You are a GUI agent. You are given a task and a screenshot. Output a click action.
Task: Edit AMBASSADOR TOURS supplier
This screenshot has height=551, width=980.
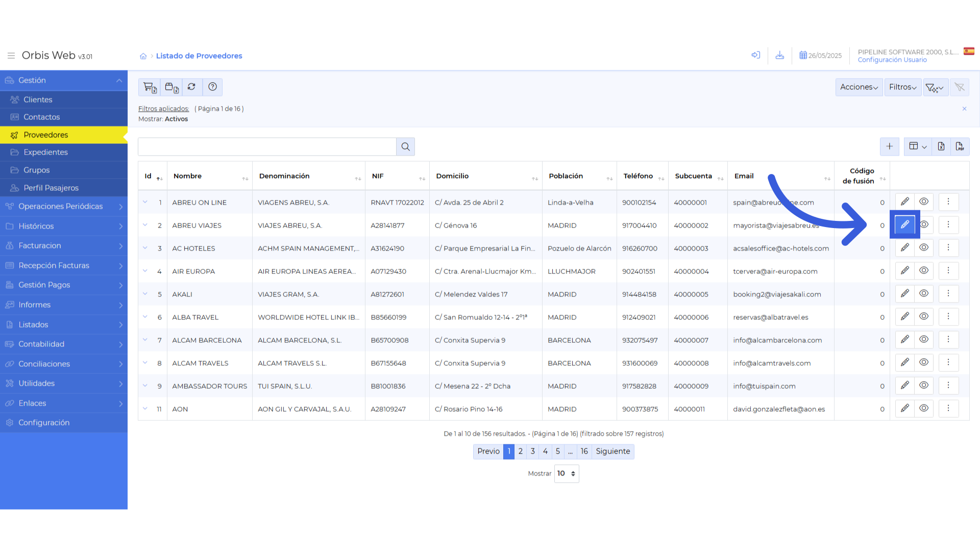pyautogui.click(x=905, y=386)
